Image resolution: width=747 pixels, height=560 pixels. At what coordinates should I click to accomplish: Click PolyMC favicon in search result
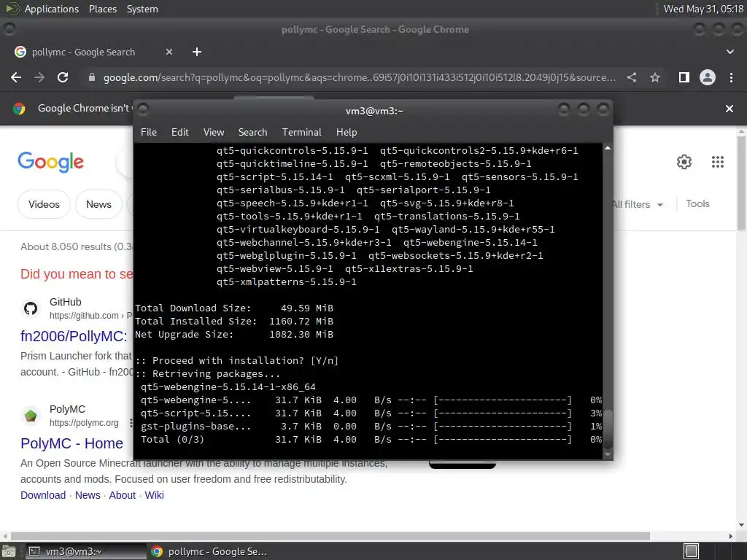click(31, 416)
